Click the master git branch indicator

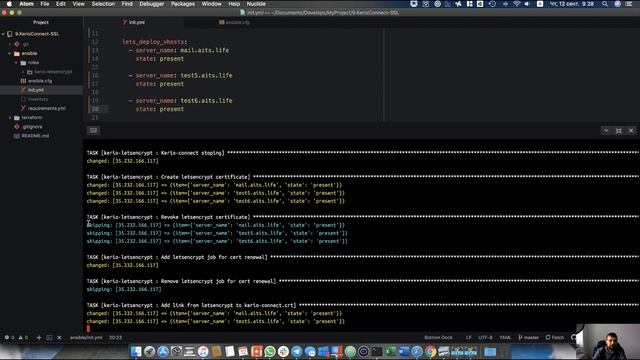tap(529, 338)
